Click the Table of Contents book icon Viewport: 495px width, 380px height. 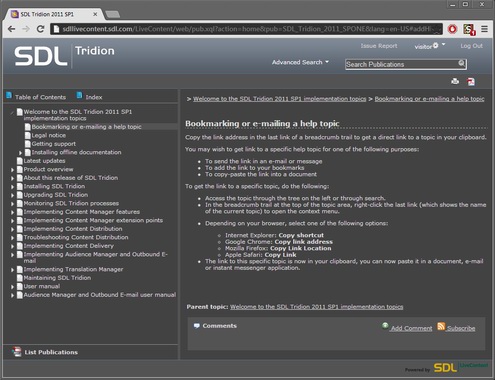click(x=9, y=95)
